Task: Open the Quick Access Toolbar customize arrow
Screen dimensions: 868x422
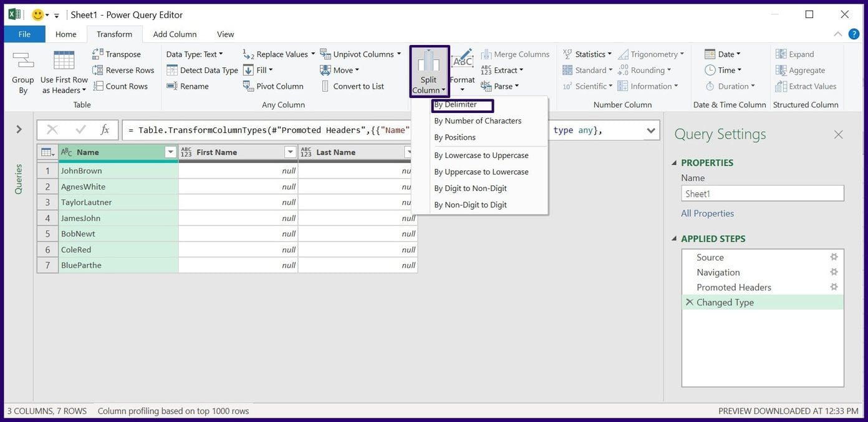Action: [x=57, y=15]
